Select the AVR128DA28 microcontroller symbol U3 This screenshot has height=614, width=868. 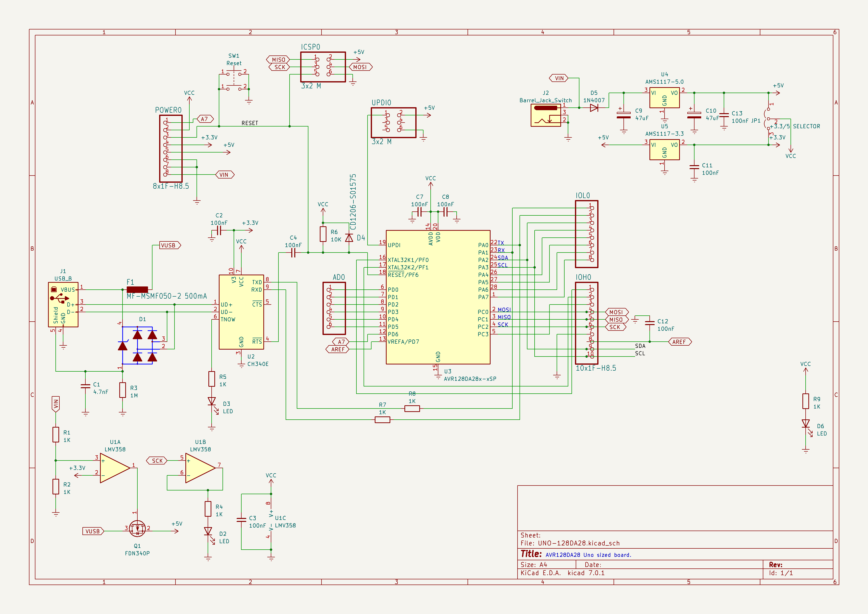click(437, 297)
